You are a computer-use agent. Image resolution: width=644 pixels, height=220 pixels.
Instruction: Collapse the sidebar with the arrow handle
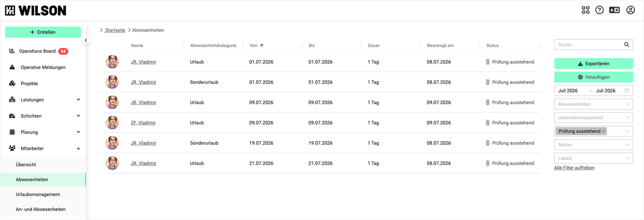[86, 40]
